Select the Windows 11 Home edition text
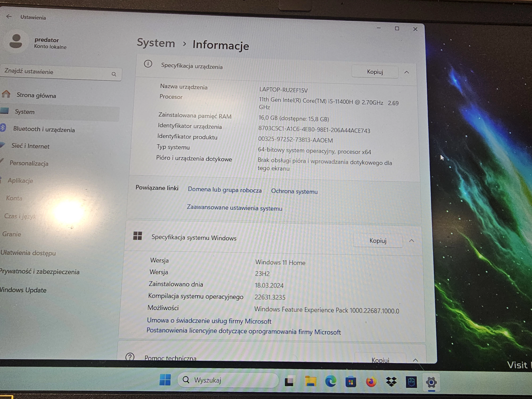 coord(280,262)
